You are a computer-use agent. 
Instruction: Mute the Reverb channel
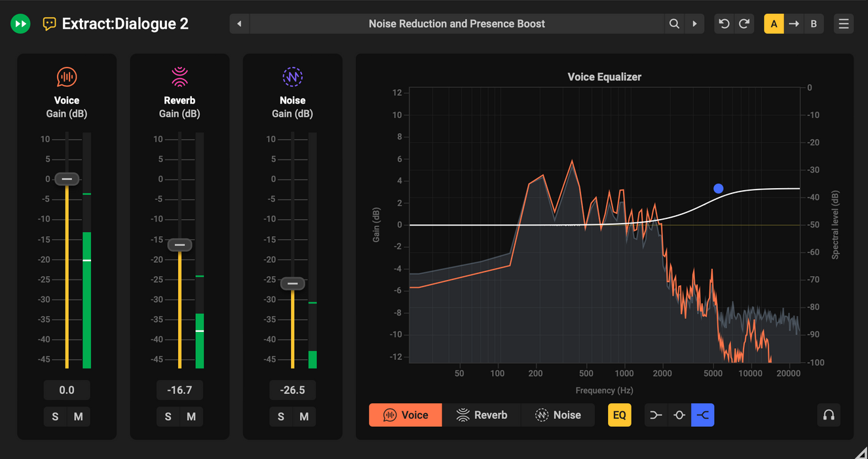point(191,417)
